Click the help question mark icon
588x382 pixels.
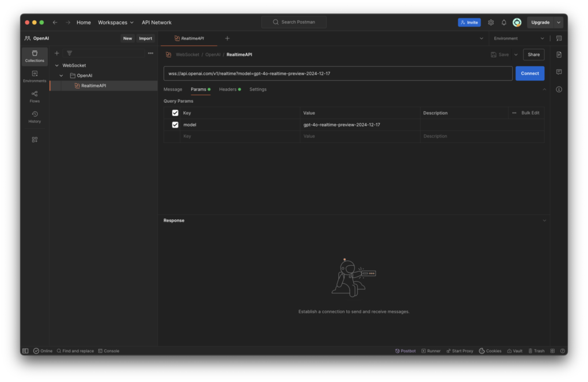tap(563, 351)
